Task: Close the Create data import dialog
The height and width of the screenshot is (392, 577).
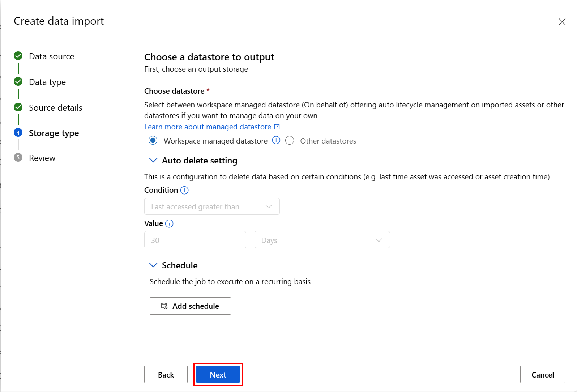Action: pos(562,22)
